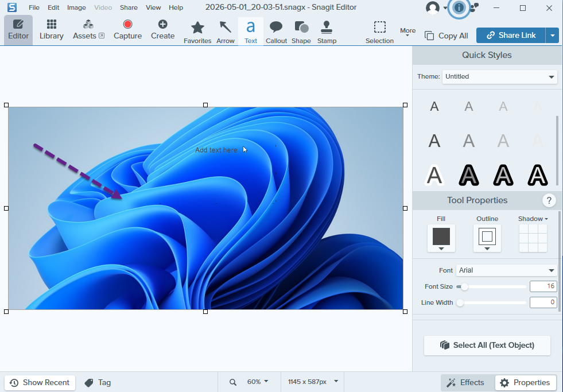
Task: Pick a shadow direction grid cell
Action: (533, 238)
